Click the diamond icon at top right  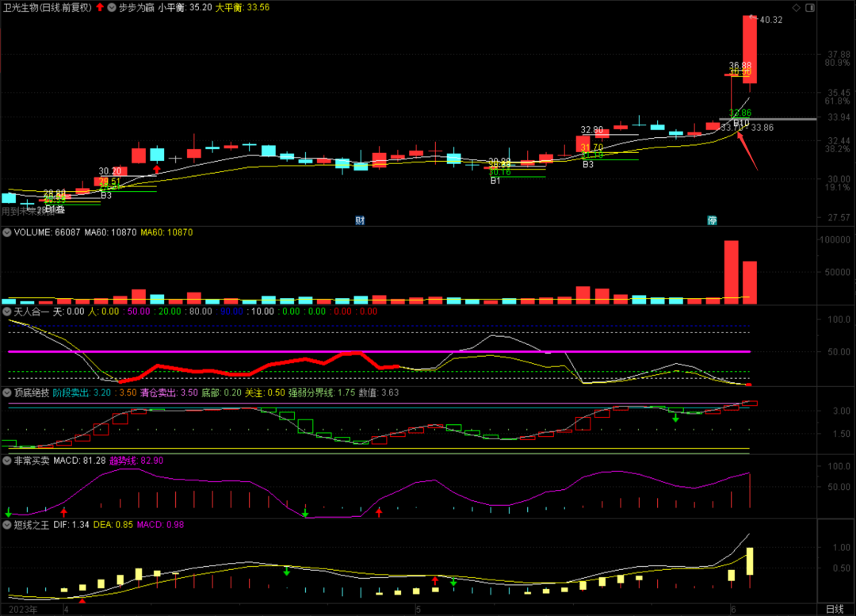(x=797, y=7)
